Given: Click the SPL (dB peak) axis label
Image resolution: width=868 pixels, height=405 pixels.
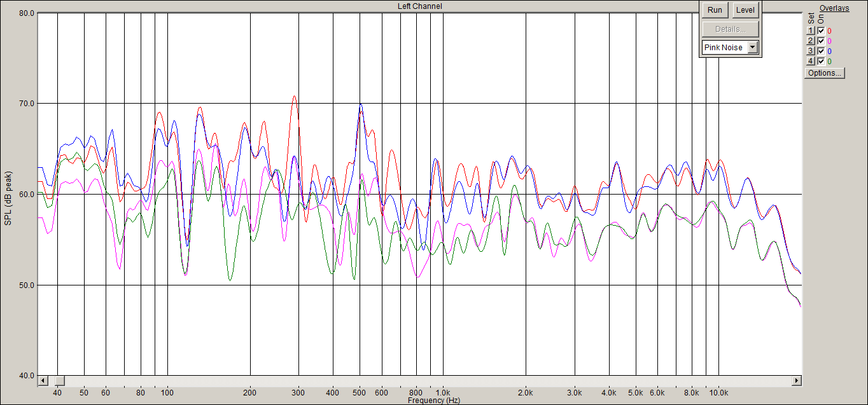Looking at the screenshot, I should point(8,198).
